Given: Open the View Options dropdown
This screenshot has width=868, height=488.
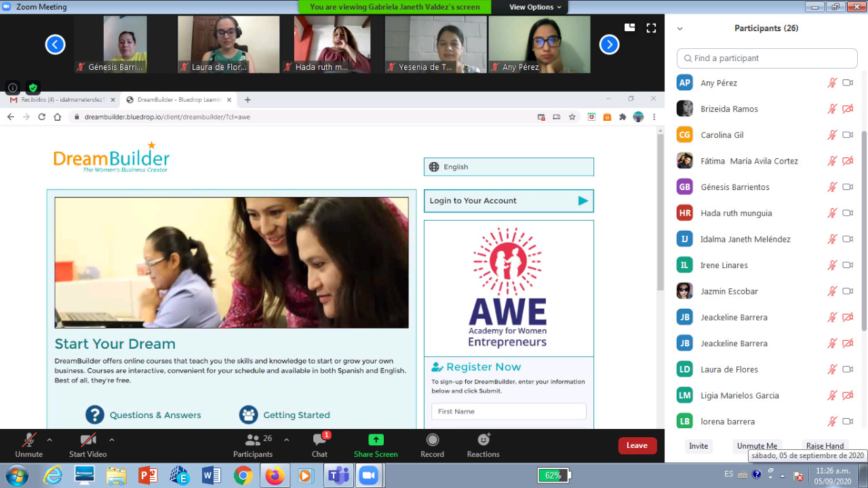Looking at the screenshot, I should (536, 7).
